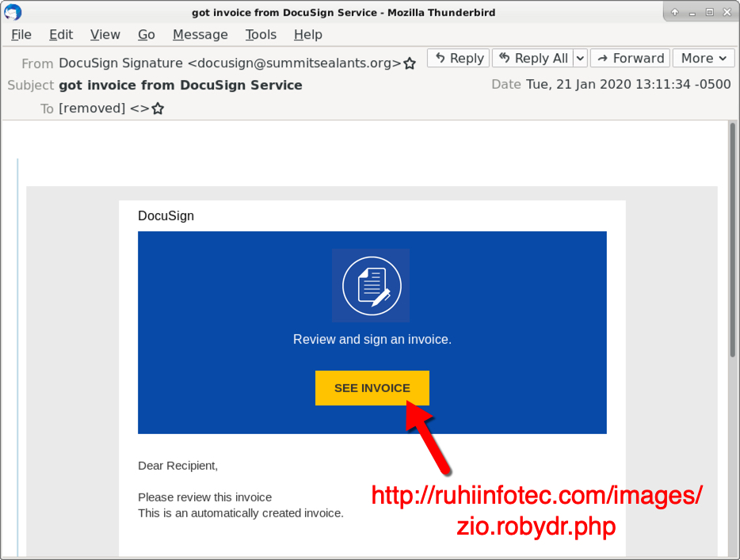Maximize the Thunderbird window
740x560 pixels.
(709, 12)
